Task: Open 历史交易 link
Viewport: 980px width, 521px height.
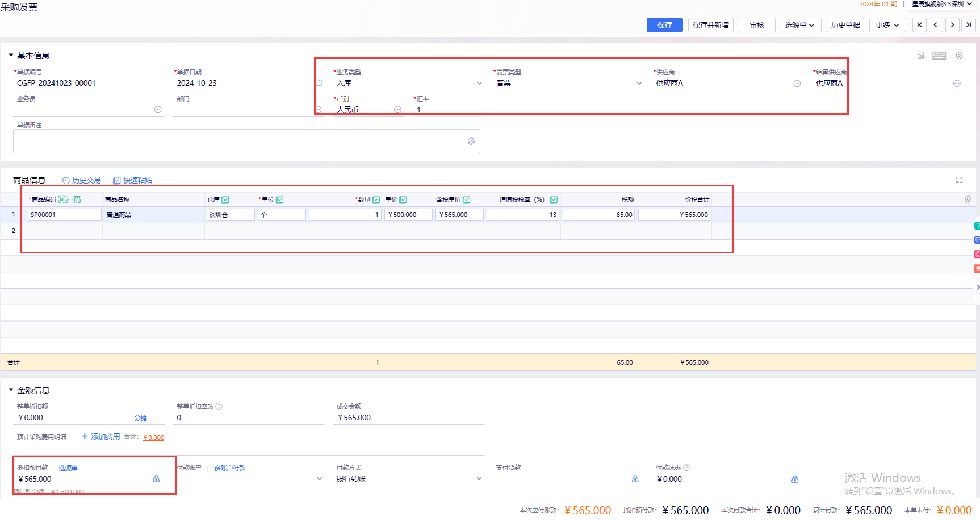Action: 82,180
